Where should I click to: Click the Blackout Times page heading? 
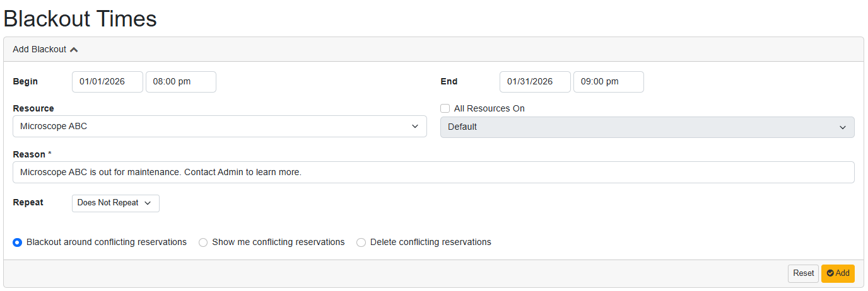point(80,18)
